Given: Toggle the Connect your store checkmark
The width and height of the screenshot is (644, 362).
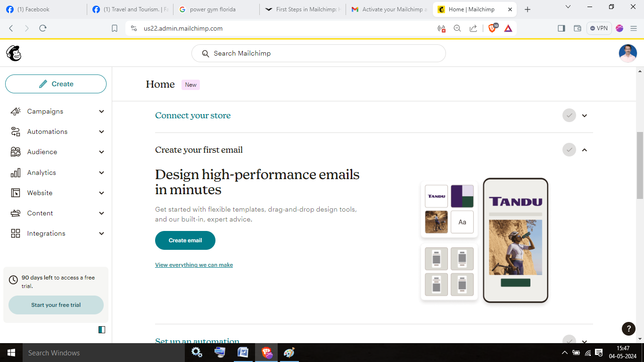Looking at the screenshot, I should [x=570, y=115].
